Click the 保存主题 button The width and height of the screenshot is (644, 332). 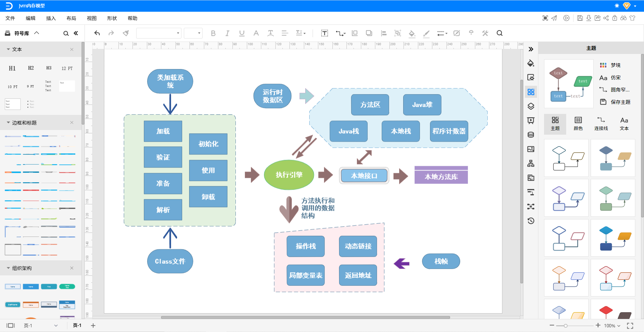coord(615,102)
